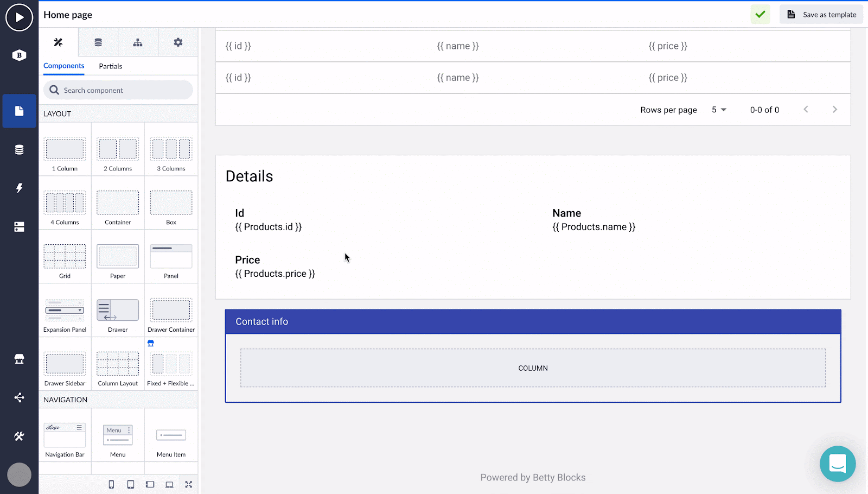Switch preview to tablet portrait view

coord(131,484)
